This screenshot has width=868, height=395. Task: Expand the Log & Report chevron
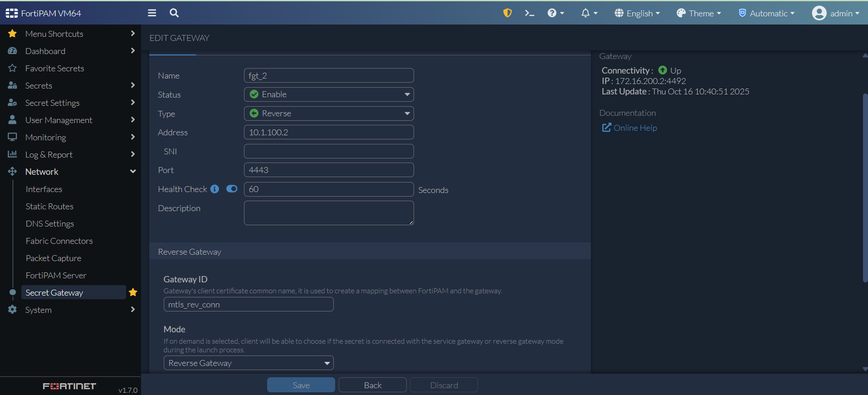133,154
